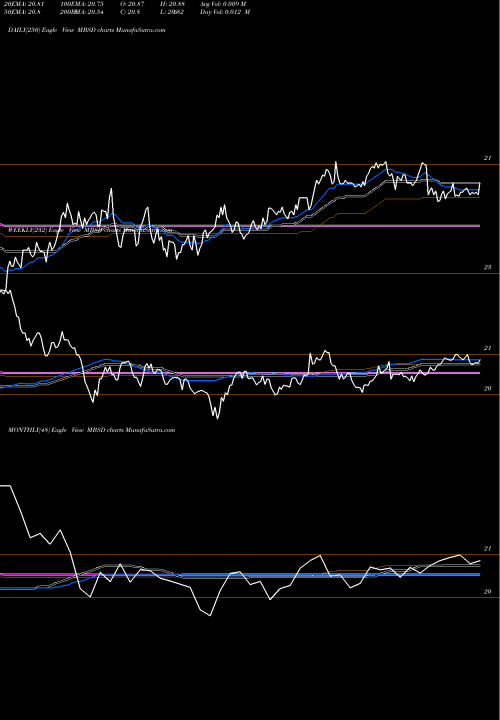
Task: Click the 21 axis label on weekly chart
Action: click(x=488, y=348)
